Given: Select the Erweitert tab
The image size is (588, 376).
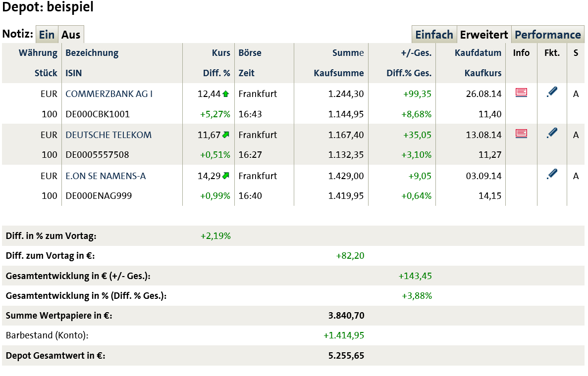Looking at the screenshot, I should point(484,34).
